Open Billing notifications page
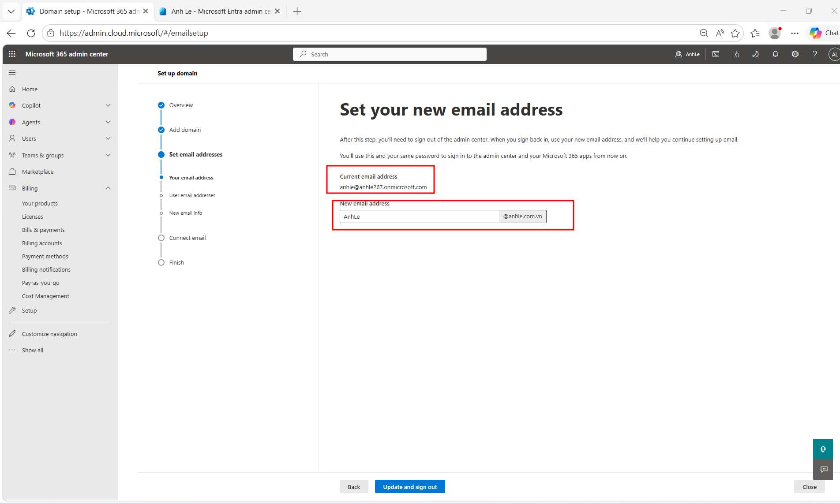Viewport: 840px width, 504px height. click(x=46, y=269)
